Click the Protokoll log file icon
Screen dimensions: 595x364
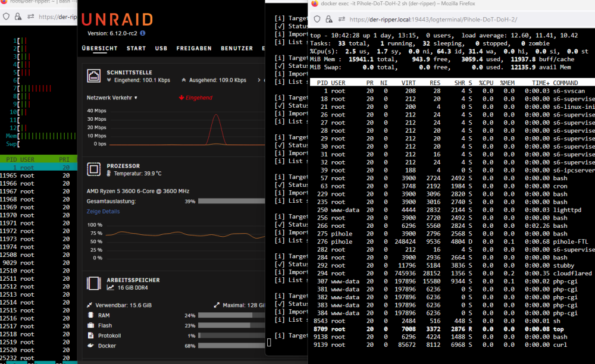[90, 335]
